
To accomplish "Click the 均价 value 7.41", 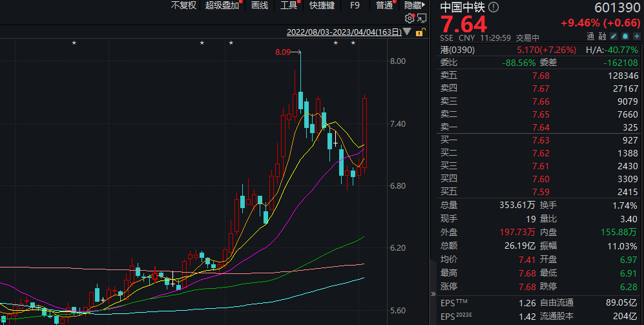I will pos(527,260).
